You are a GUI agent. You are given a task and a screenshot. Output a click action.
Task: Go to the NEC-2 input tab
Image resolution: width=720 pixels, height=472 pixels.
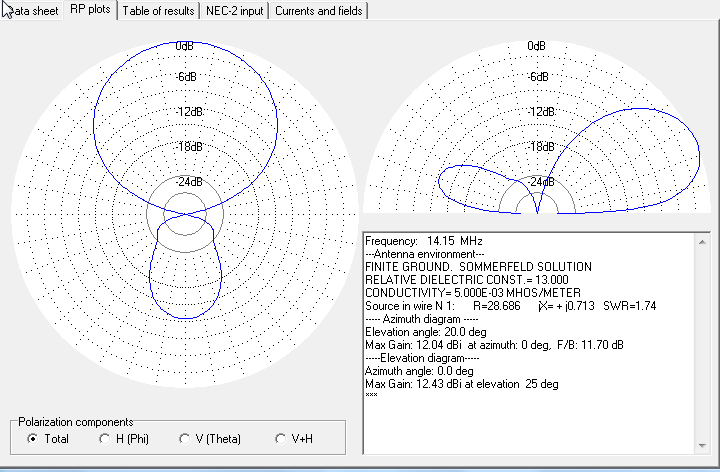235,11
